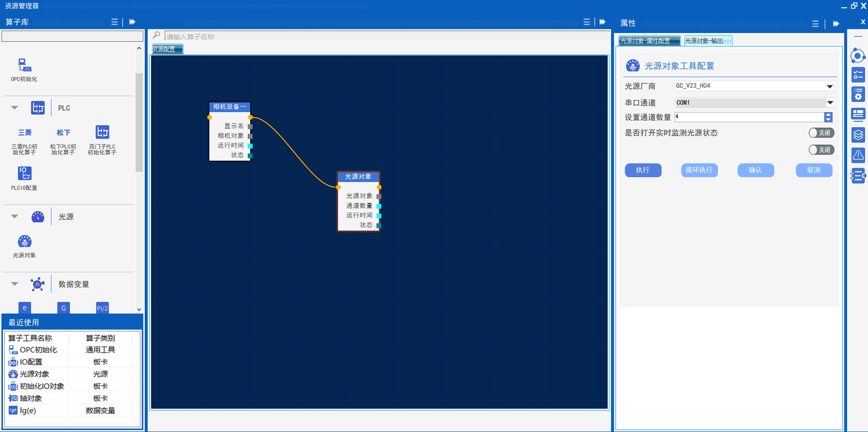Click the 取消 button
Viewport: 868px width, 432px height.
click(814, 171)
